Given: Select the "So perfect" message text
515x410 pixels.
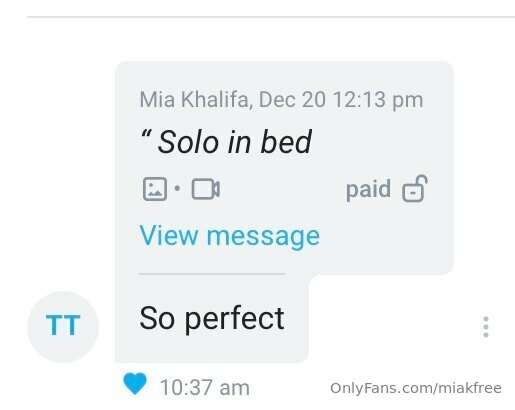Looking at the screenshot, I should click(212, 319).
